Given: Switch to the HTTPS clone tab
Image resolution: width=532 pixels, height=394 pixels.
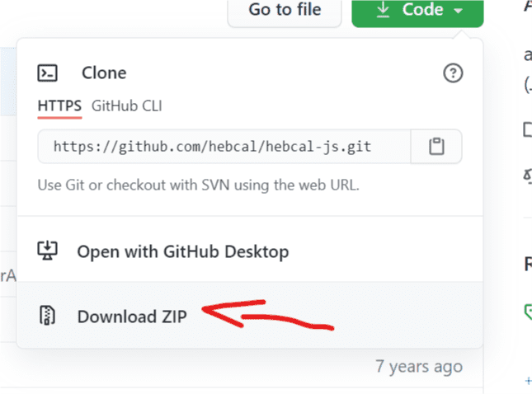Looking at the screenshot, I should (x=59, y=106).
